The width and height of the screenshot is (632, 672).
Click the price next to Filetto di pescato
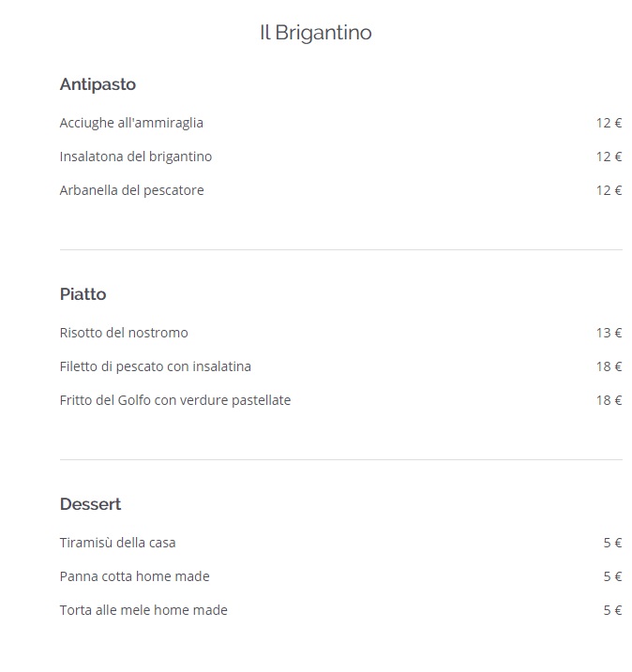(609, 366)
